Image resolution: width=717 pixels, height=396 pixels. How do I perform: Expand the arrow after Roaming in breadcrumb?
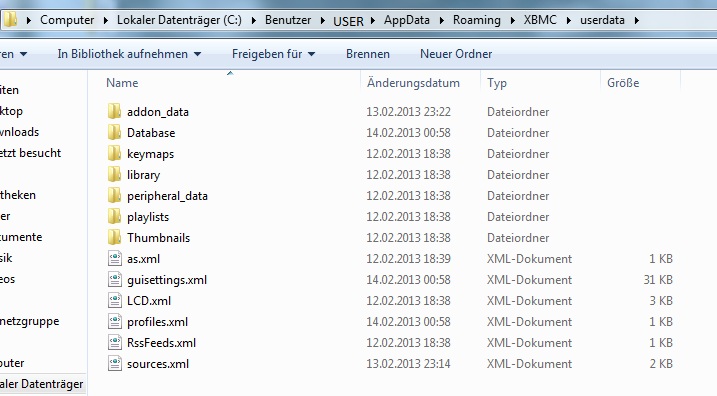(513, 21)
